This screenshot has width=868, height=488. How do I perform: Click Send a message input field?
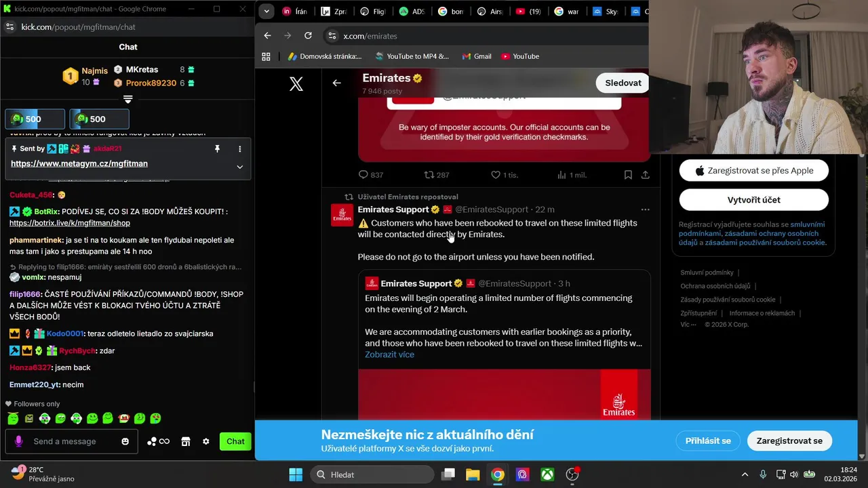pos(72,441)
